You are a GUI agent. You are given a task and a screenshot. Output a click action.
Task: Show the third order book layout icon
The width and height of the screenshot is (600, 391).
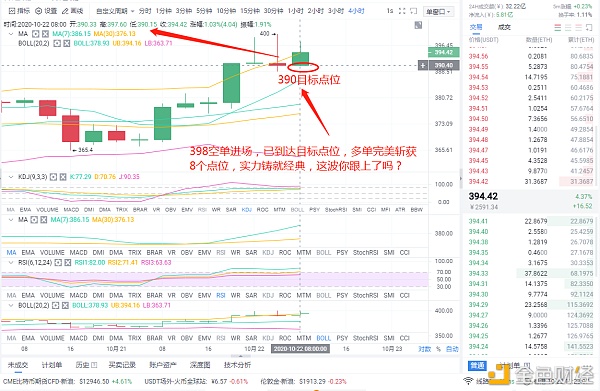tap(579, 28)
